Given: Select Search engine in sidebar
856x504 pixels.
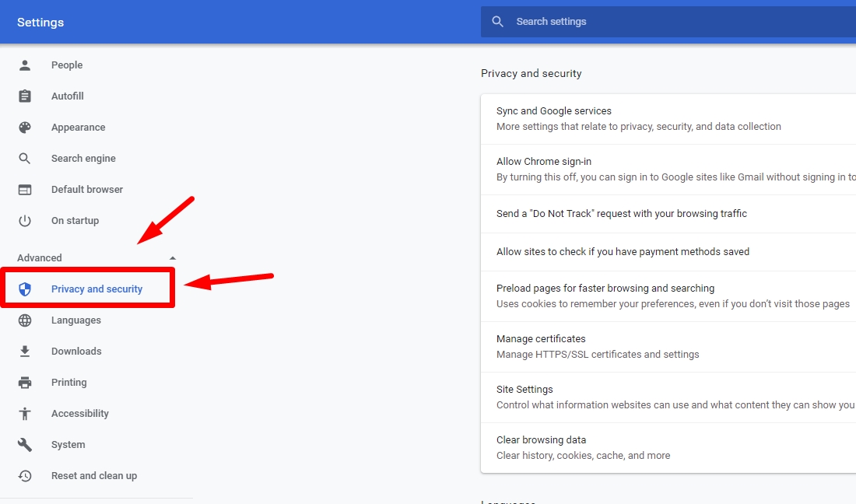Looking at the screenshot, I should pyautogui.click(x=83, y=158).
